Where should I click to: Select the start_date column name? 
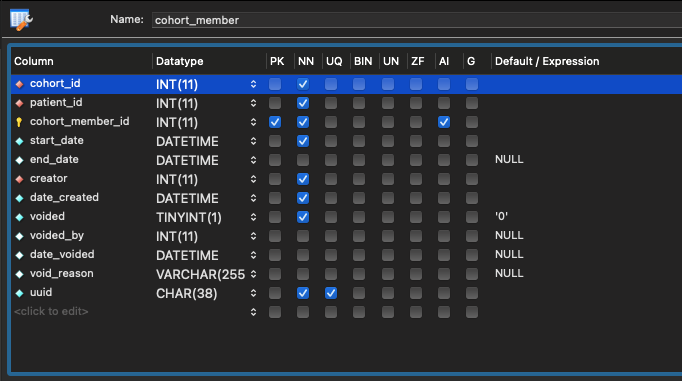(x=57, y=140)
